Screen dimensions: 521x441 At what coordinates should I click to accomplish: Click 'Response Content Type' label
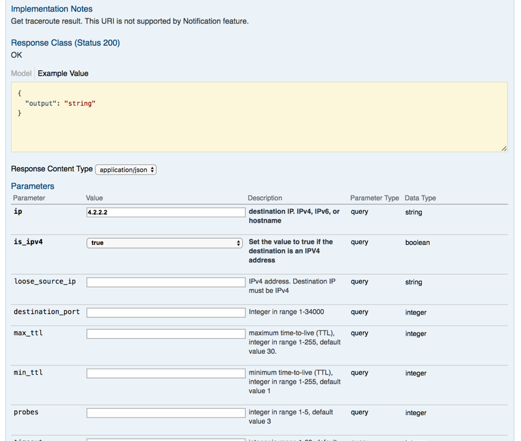(52, 169)
